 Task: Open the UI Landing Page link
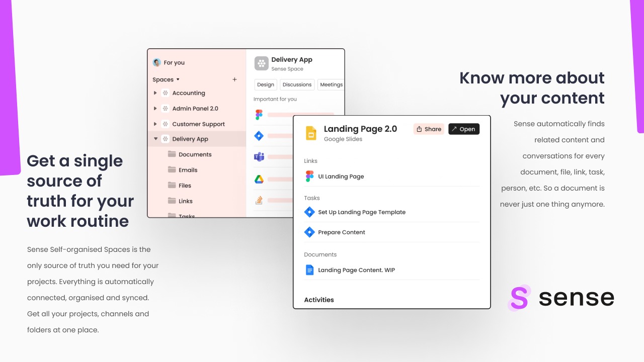click(x=341, y=176)
